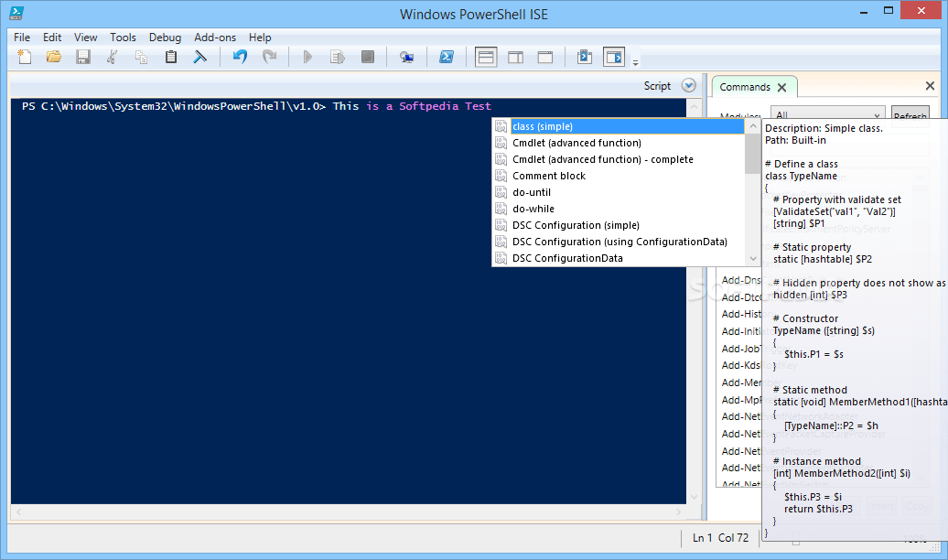This screenshot has height=560, width=948.
Task: Select the Add-Kds command entry
Action: pos(740,365)
